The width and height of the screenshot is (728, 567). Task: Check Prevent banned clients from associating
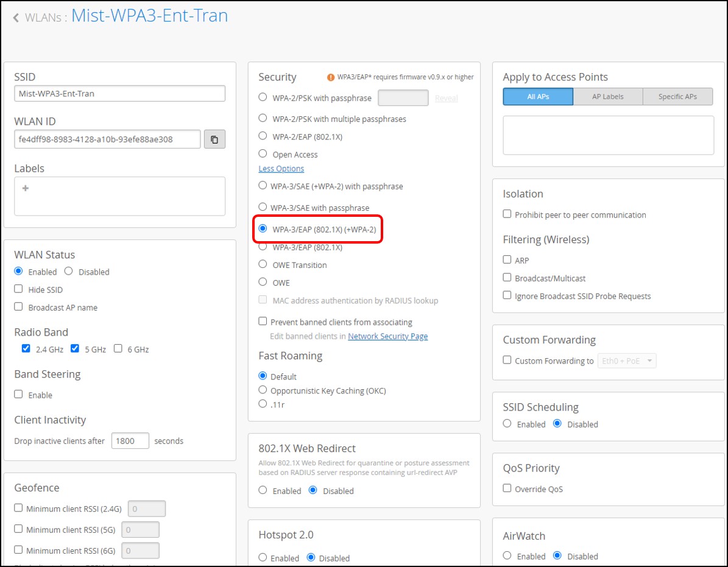point(263,321)
